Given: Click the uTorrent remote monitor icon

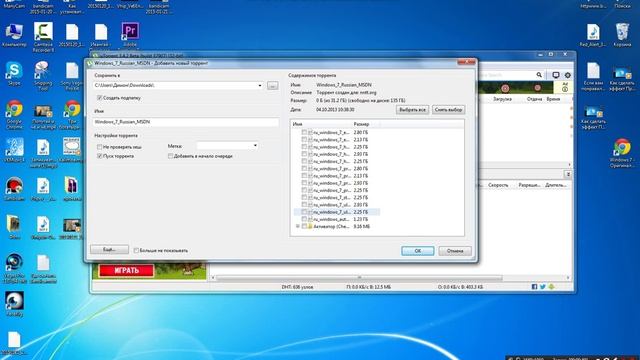Looking at the screenshot, I should [556, 75].
